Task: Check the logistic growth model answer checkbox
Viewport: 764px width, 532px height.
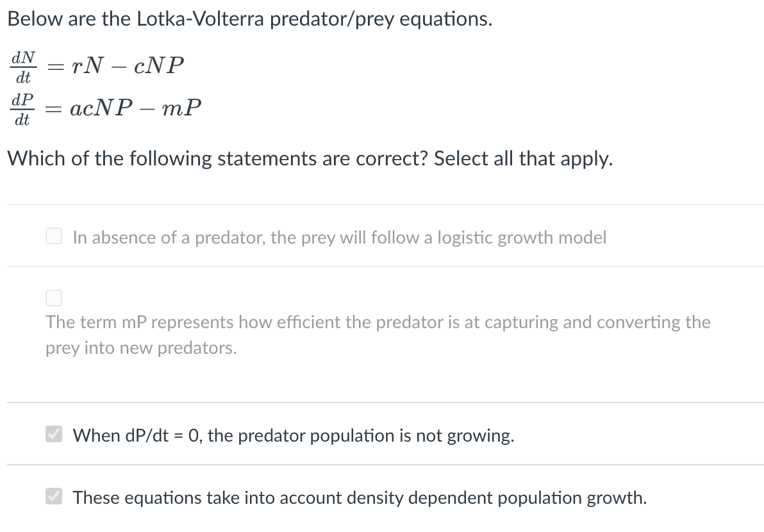Action: pos(54,237)
